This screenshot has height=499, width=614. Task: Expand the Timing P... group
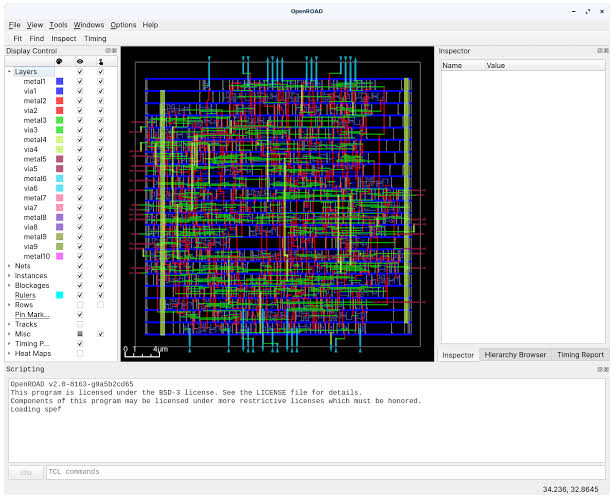click(x=9, y=344)
